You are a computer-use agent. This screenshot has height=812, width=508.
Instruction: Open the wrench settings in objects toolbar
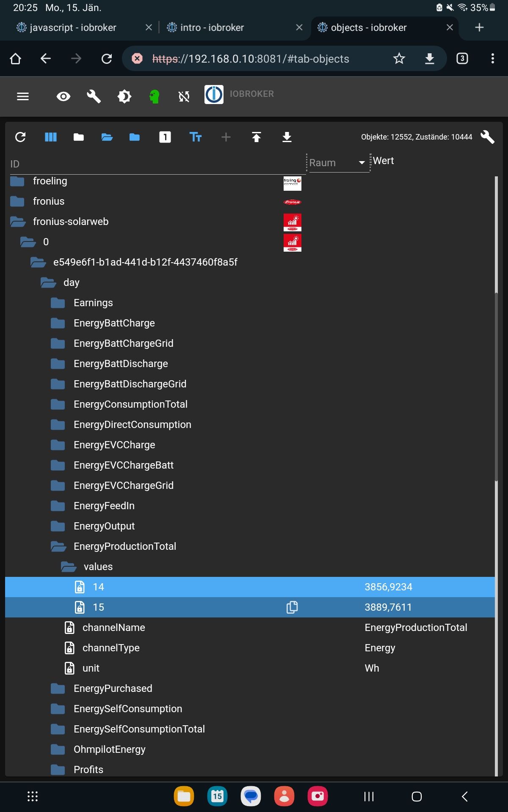click(x=487, y=137)
